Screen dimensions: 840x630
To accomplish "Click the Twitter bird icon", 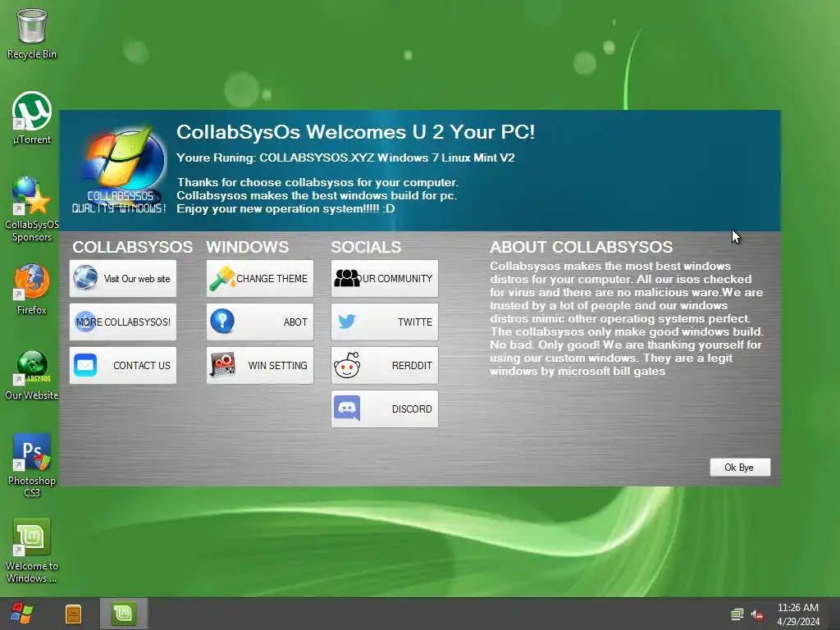I will (347, 322).
